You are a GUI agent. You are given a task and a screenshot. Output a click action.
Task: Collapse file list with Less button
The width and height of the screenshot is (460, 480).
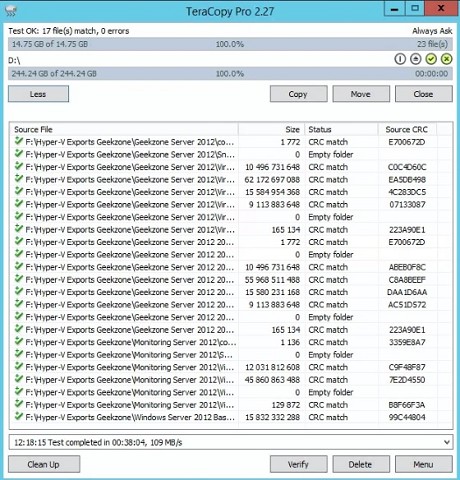point(38,94)
